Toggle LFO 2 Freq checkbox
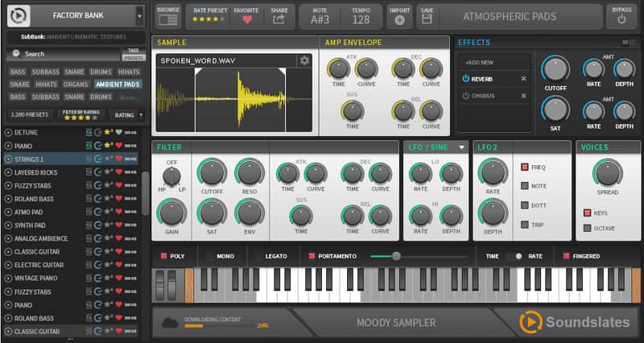Viewport: 644px width, 343px height. click(525, 167)
